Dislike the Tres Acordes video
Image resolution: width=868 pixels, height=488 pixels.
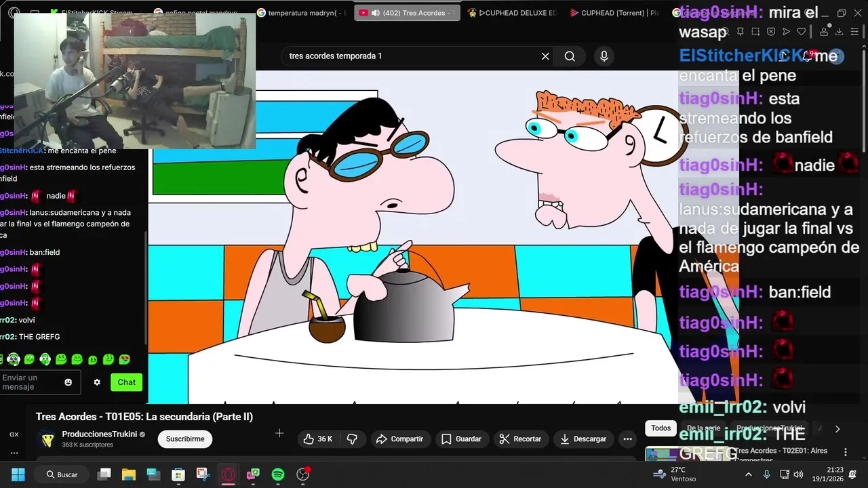[x=352, y=439]
